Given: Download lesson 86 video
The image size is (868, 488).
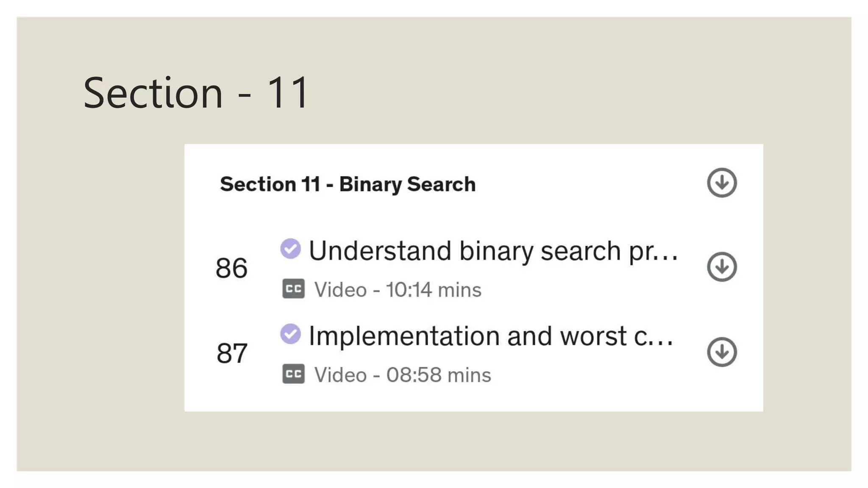Looking at the screenshot, I should coord(721,267).
